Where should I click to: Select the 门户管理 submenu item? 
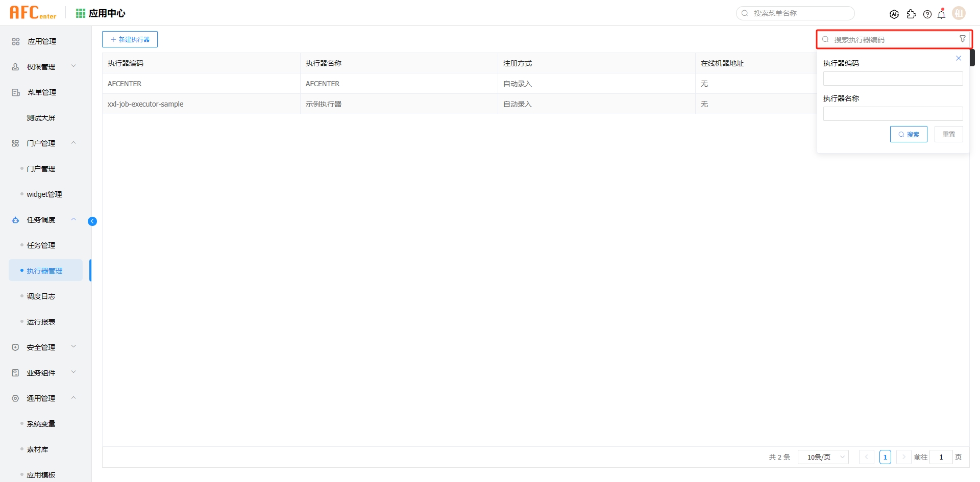[41, 169]
